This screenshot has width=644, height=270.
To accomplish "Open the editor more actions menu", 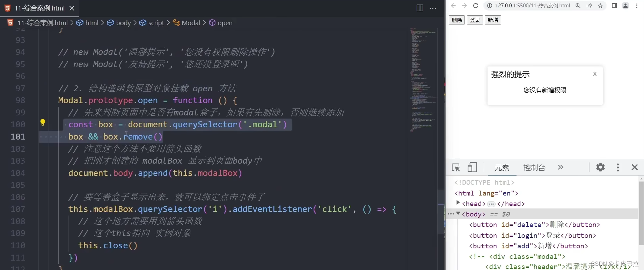I will click(x=433, y=8).
